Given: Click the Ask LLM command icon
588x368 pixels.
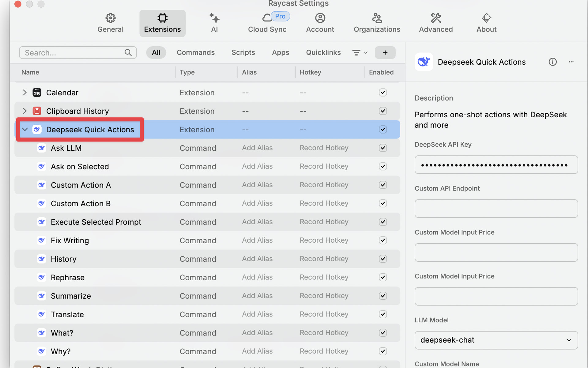Looking at the screenshot, I should (42, 148).
